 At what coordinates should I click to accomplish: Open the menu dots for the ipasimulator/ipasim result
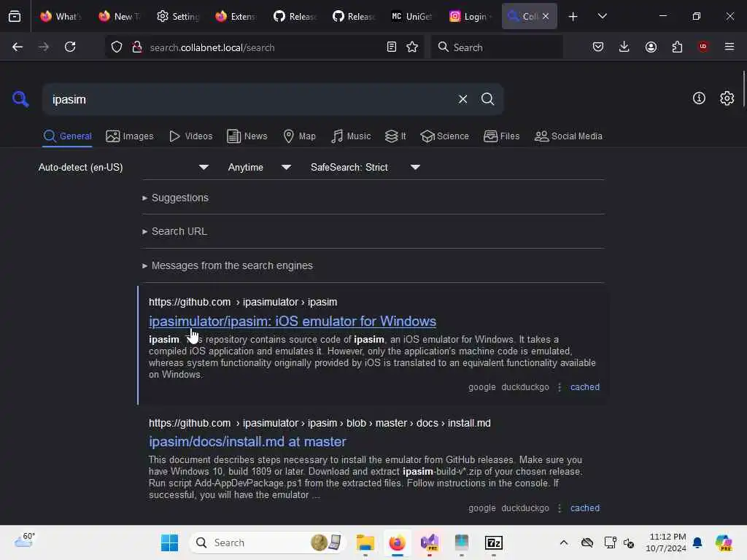(560, 387)
